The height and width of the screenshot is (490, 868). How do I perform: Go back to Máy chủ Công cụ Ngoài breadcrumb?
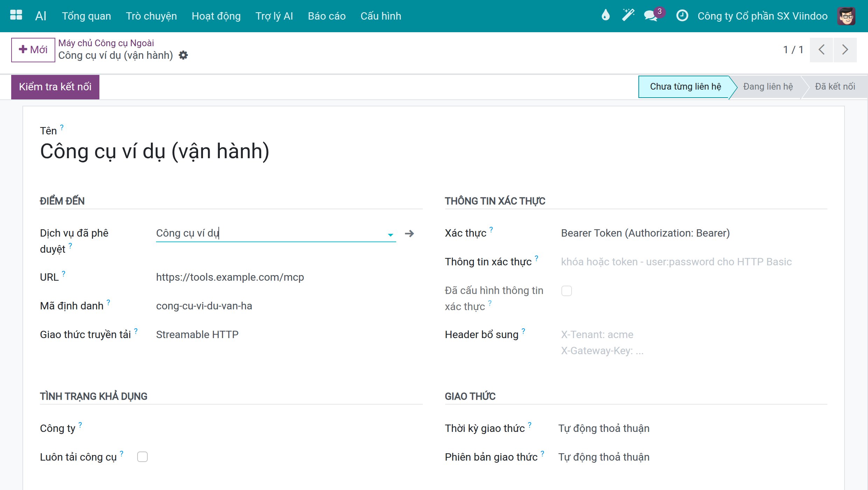click(106, 43)
